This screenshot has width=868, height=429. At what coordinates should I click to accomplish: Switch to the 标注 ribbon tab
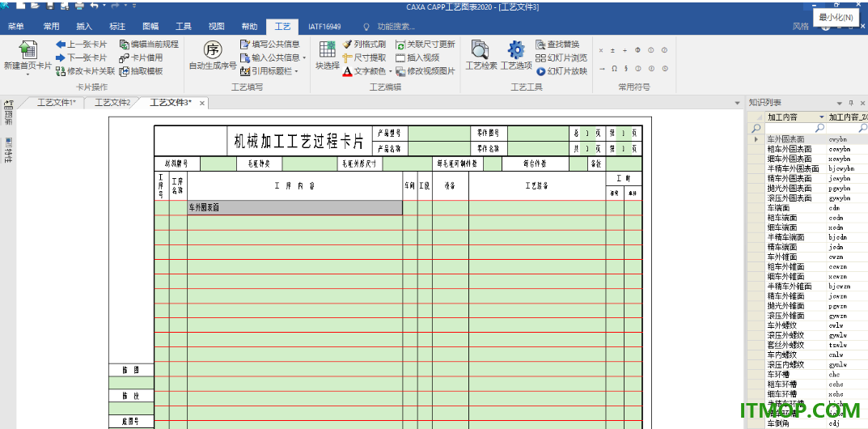coord(117,27)
